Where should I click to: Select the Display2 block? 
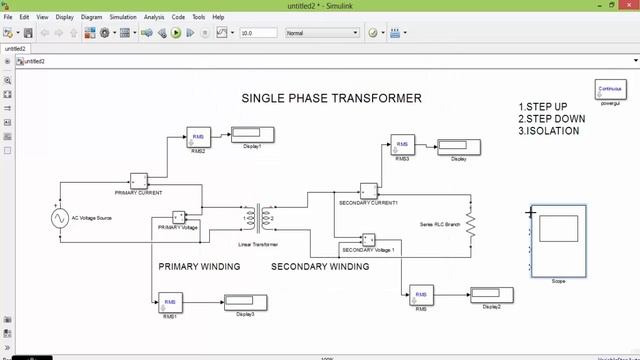(492, 295)
